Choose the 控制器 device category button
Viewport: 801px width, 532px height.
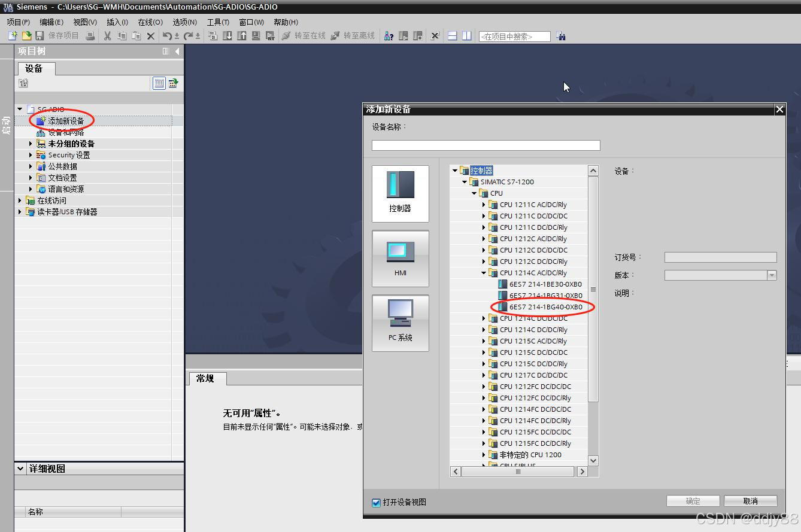[400, 193]
